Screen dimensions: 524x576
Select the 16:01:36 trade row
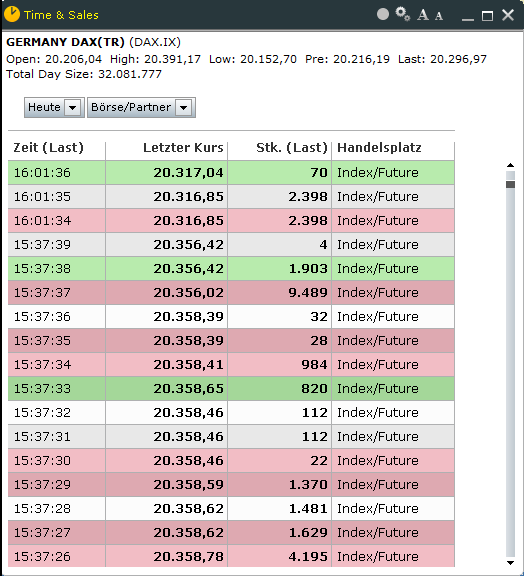(231, 172)
